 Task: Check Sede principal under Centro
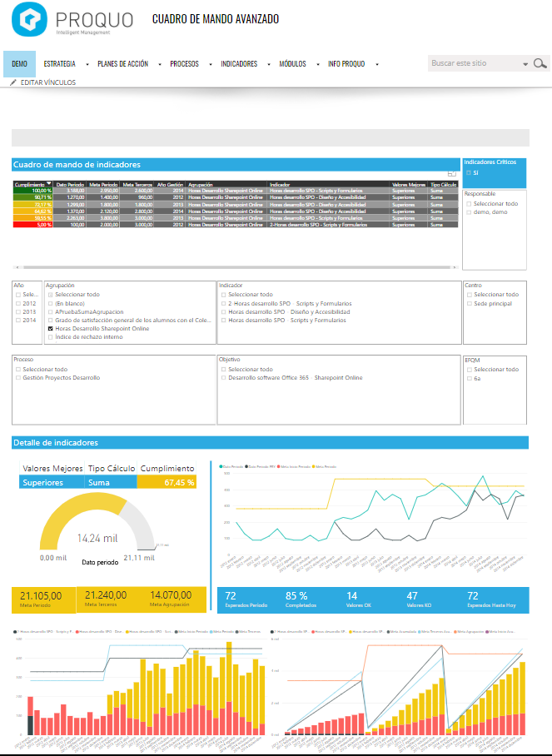tap(470, 304)
